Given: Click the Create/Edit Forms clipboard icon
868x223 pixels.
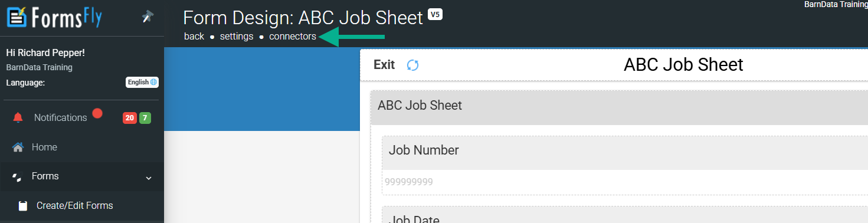Looking at the screenshot, I should [23, 206].
